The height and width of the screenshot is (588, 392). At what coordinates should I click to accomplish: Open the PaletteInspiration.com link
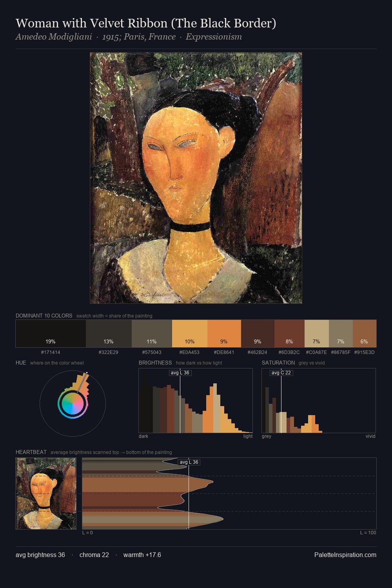click(x=345, y=555)
